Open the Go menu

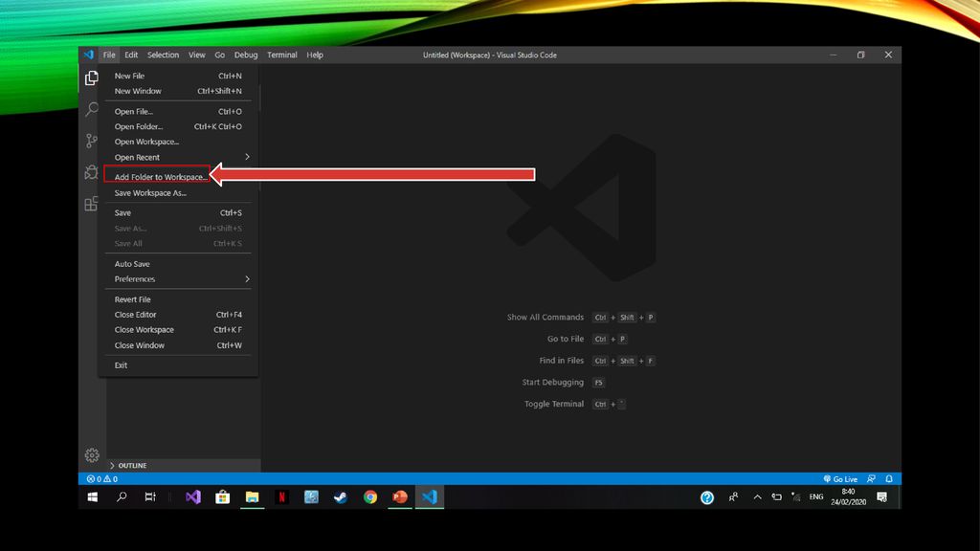point(219,55)
